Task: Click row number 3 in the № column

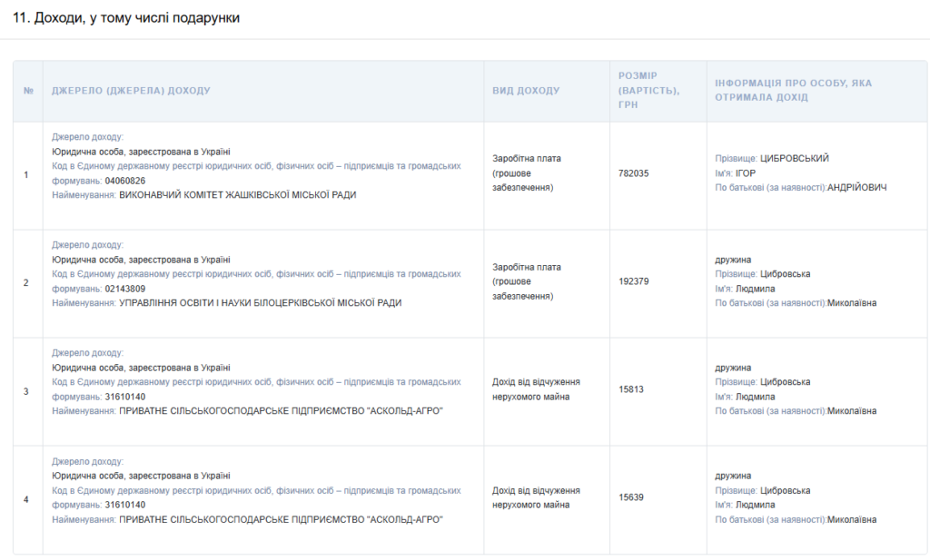Action: coord(26,391)
